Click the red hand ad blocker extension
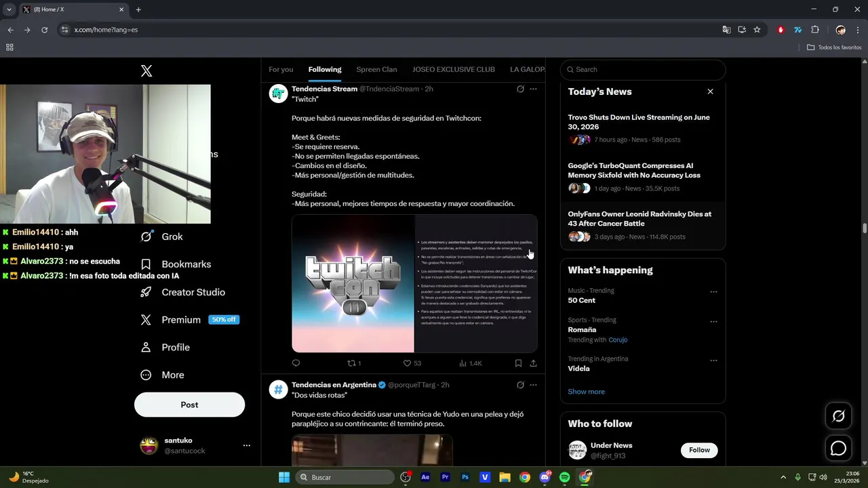 click(781, 30)
